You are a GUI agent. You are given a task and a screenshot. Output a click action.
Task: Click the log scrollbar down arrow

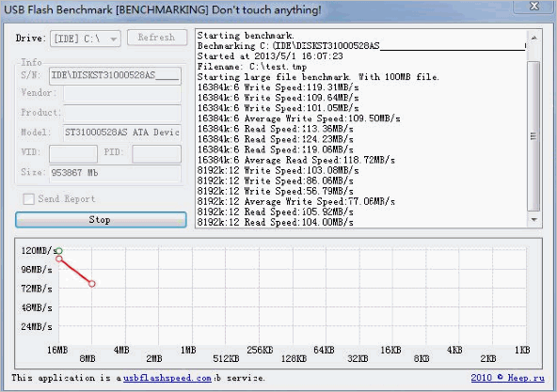click(533, 220)
